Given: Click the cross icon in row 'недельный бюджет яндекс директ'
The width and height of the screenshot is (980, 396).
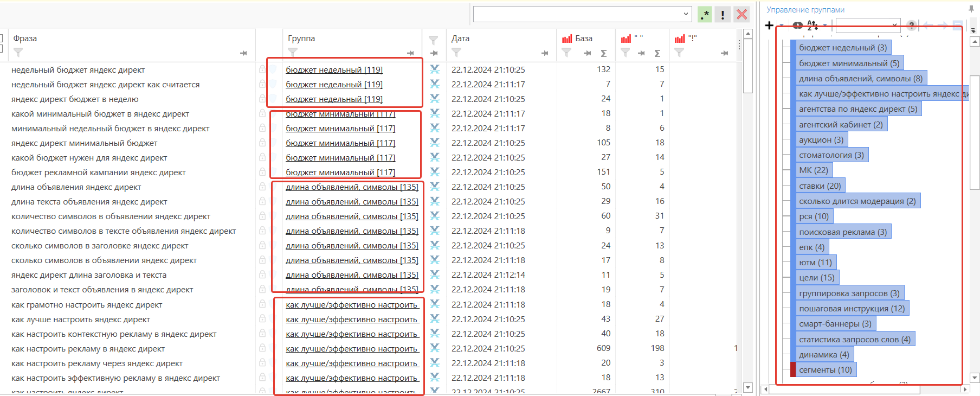Looking at the screenshot, I should [435, 69].
